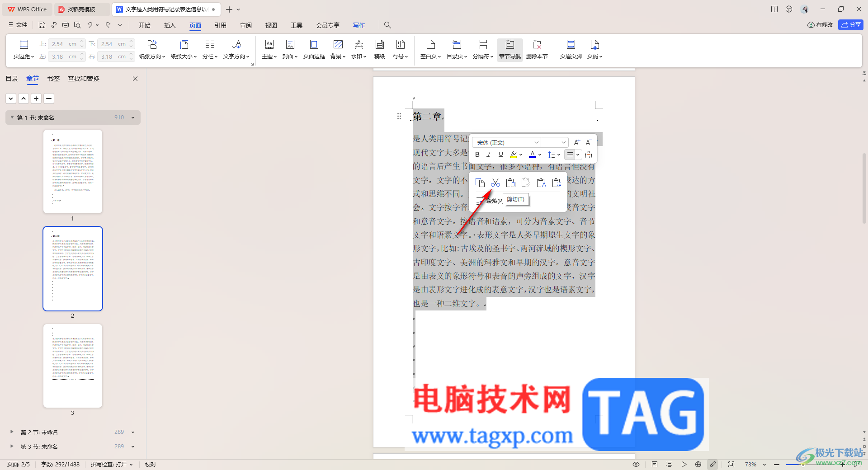Switch to the 开始 ribbon tab
The height and width of the screenshot is (470, 868).
[145, 25]
